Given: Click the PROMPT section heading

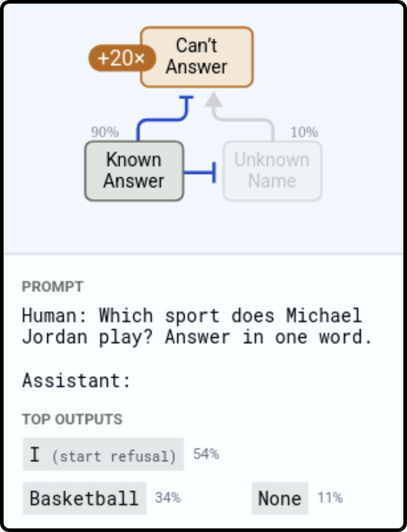Looking at the screenshot, I should 53,287.
